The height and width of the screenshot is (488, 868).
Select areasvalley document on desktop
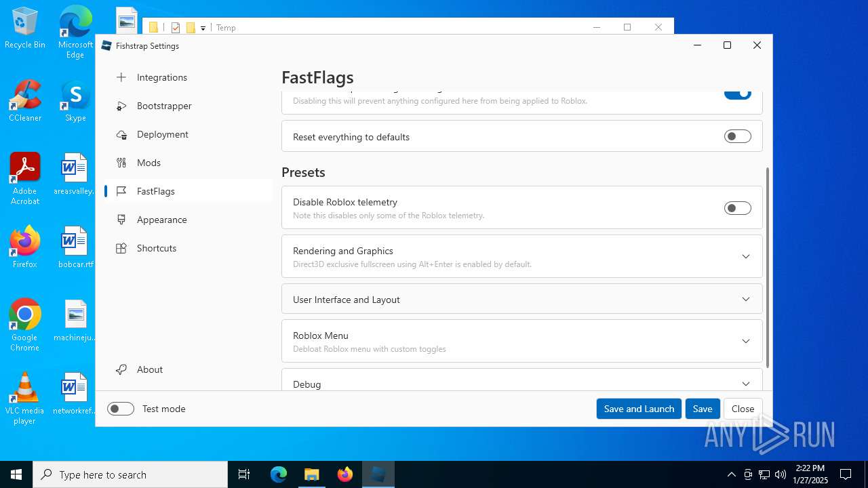click(75, 174)
